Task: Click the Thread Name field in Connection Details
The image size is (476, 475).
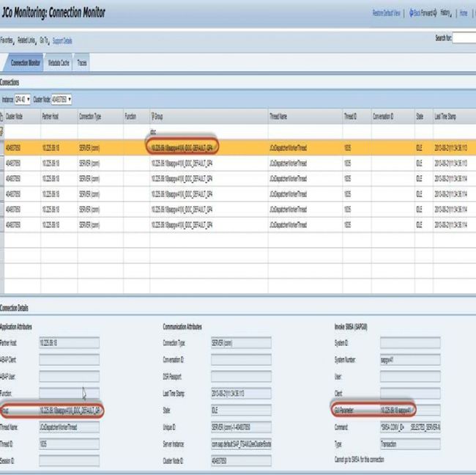Action: tap(70, 427)
